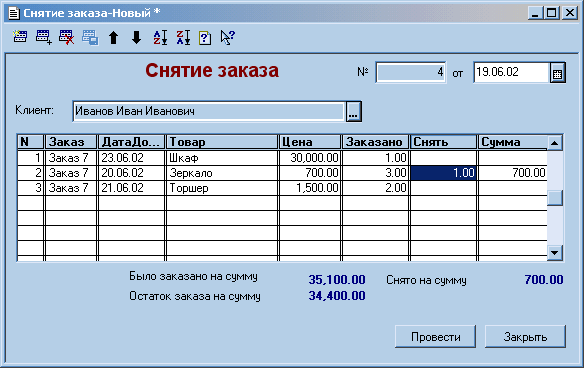The image size is (584, 368).
Task: Click the Заказ column header
Action: (x=71, y=142)
